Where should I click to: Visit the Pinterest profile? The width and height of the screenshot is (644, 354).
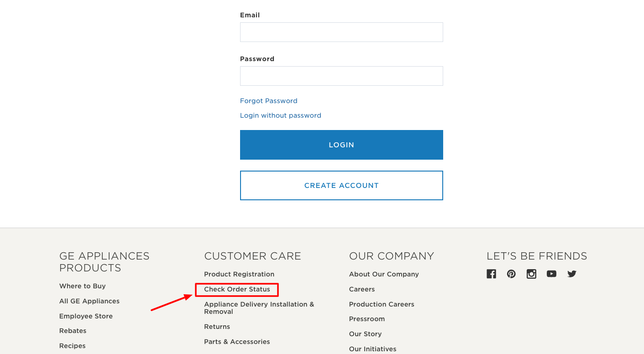point(511,274)
